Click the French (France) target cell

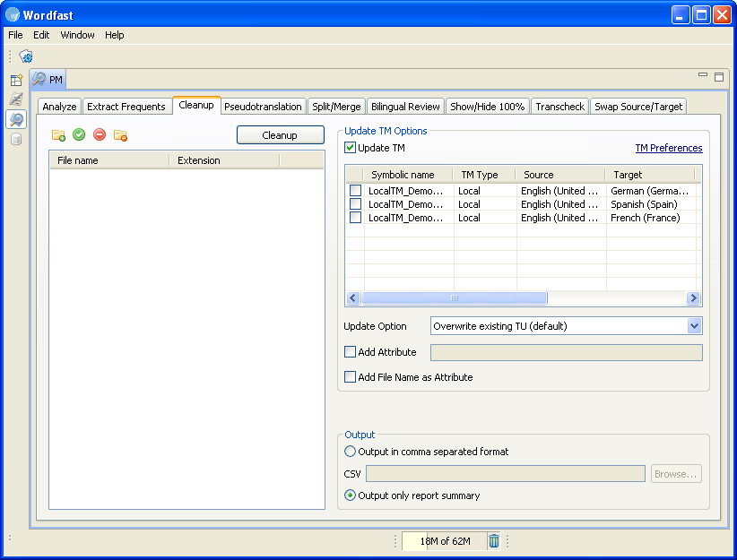point(651,218)
